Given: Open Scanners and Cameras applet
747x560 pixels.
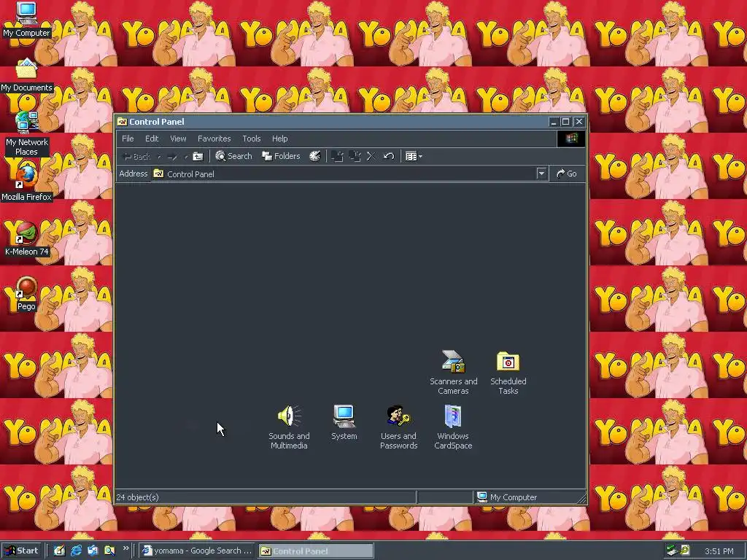Looking at the screenshot, I should [x=453, y=373].
